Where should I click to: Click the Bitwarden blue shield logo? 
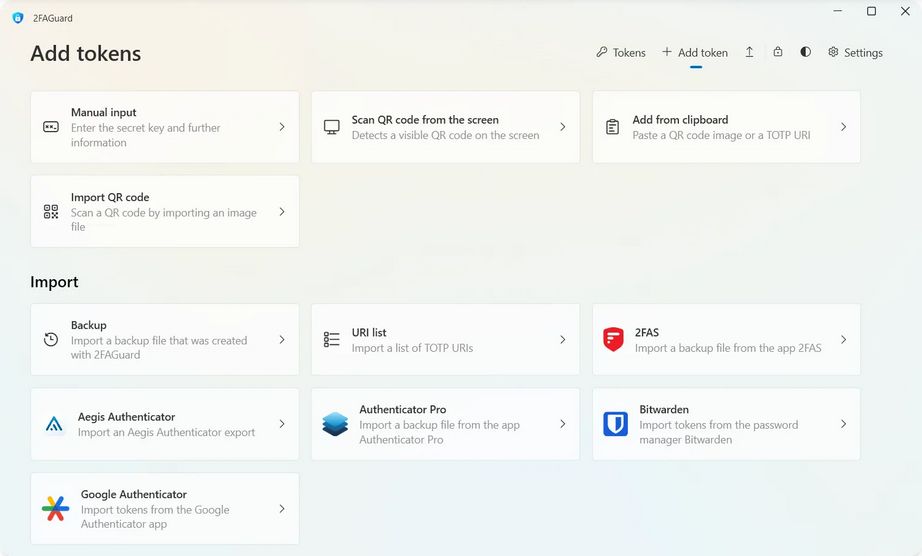pos(616,424)
